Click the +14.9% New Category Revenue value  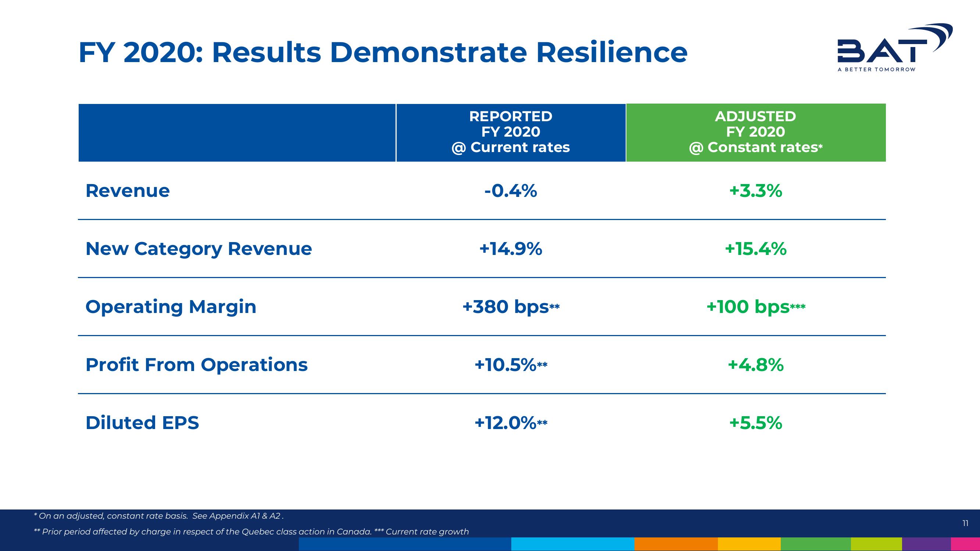pyautogui.click(x=511, y=249)
